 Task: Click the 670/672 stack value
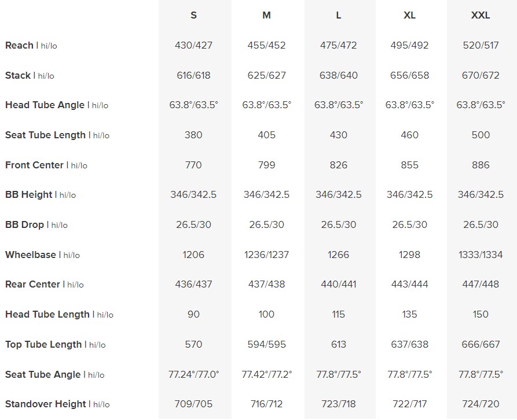[481, 75]
